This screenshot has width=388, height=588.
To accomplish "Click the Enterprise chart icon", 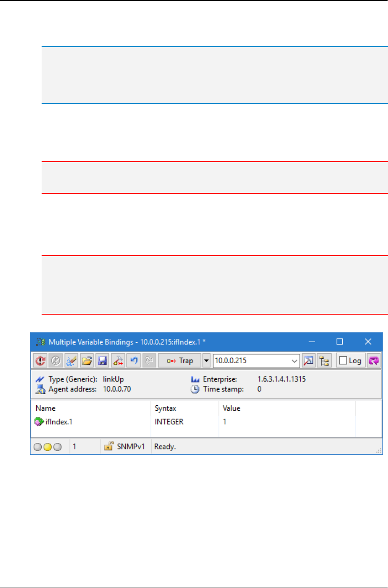I will [x=195, y=379].
